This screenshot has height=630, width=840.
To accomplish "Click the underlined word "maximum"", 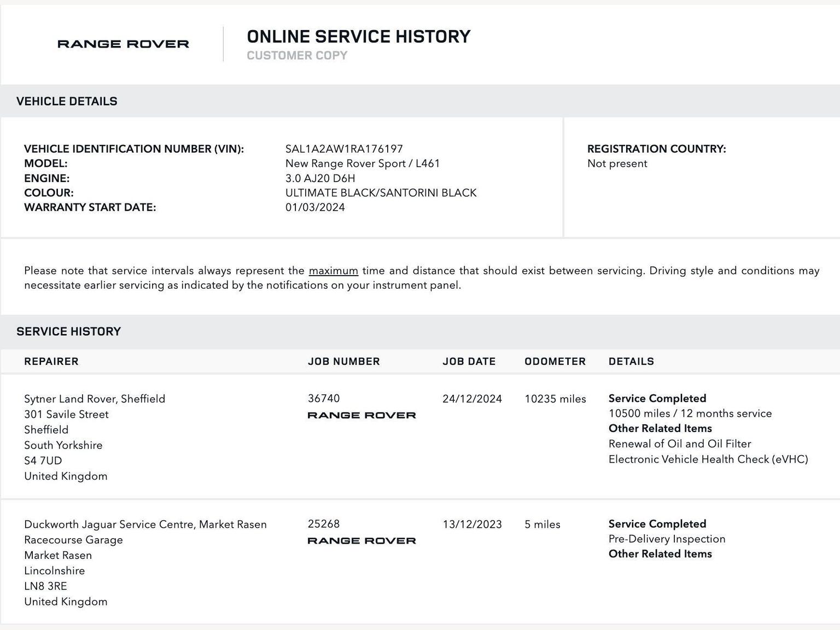I will [x=333, y=271].
